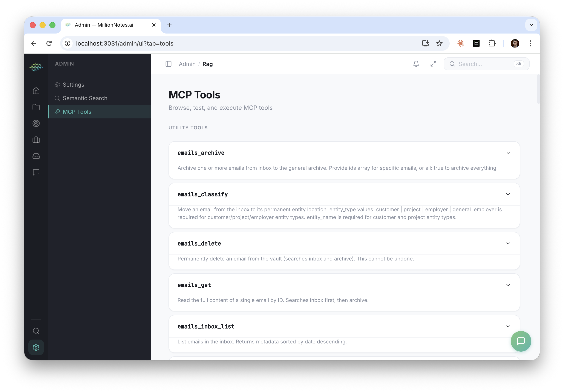Image resolution: width=564 pixels, height=392 pixels.
Task: Open the settings gear at the sidebar bottom
Action: [36, 347]
